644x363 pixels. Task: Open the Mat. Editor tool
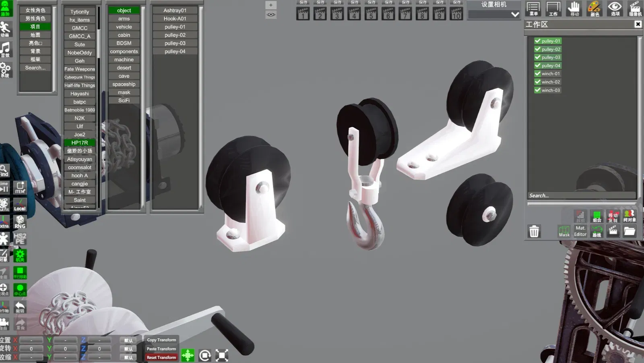click(580, 231)
